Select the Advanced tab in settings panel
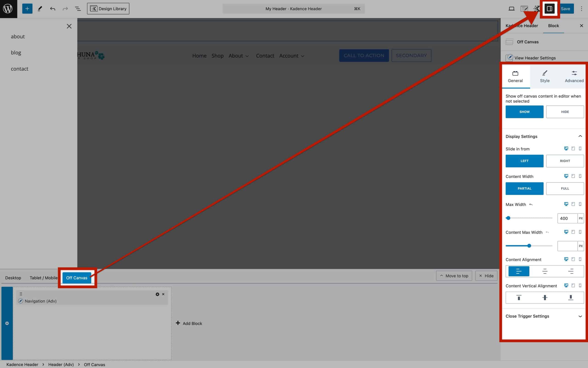This screenshot has height=368, width=588. click(574, 76)
